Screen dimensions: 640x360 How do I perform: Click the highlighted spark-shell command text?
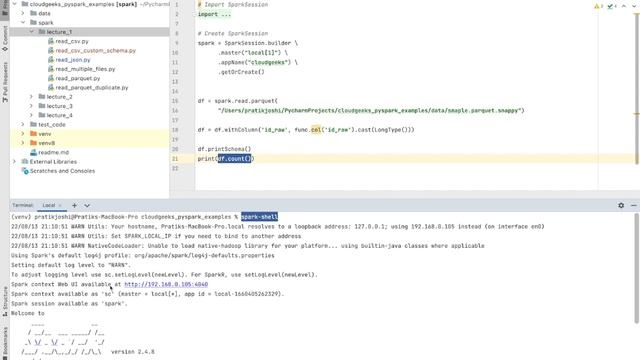(x=259, y=217)
